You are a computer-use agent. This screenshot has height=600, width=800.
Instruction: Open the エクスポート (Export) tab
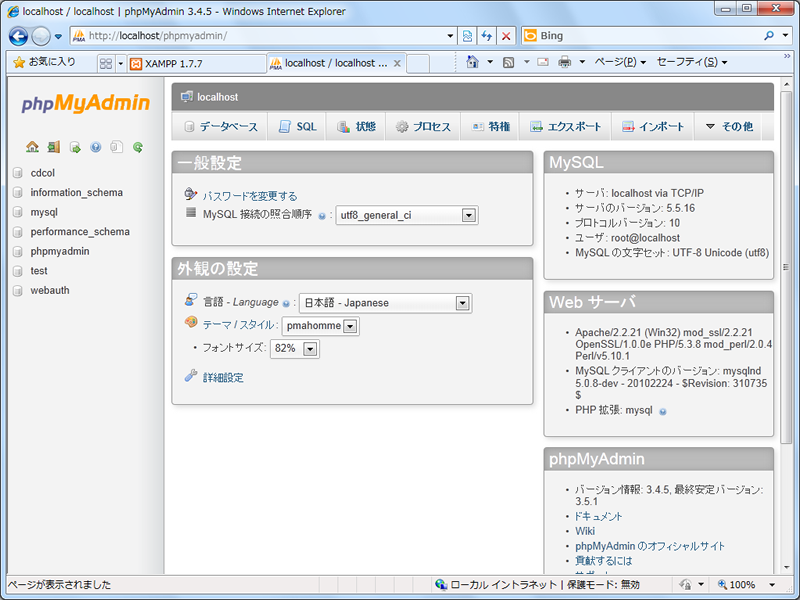tap(566, 127)
